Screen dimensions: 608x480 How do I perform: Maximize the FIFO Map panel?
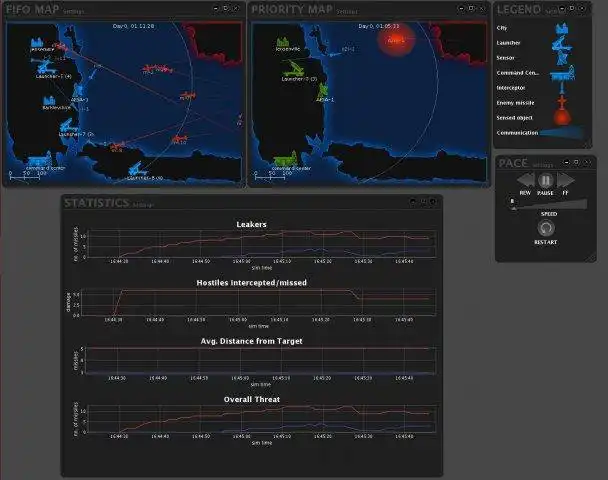[x=226, y=8]
